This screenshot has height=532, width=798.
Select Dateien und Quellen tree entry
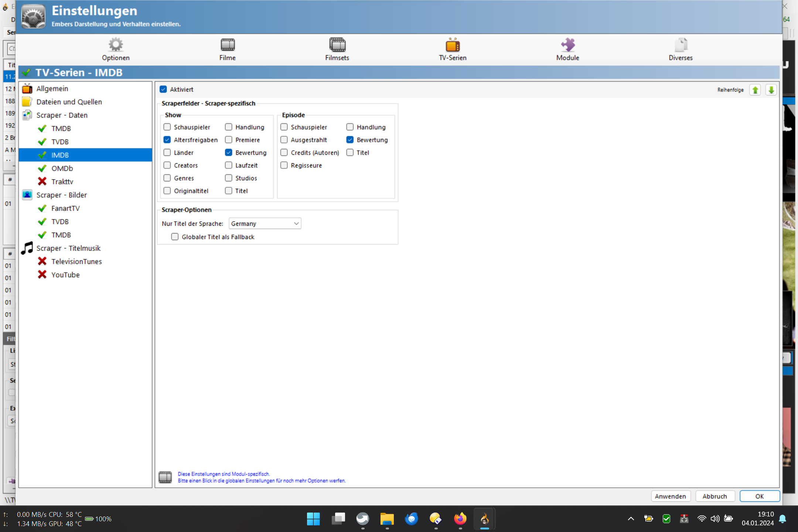(69, 102)
